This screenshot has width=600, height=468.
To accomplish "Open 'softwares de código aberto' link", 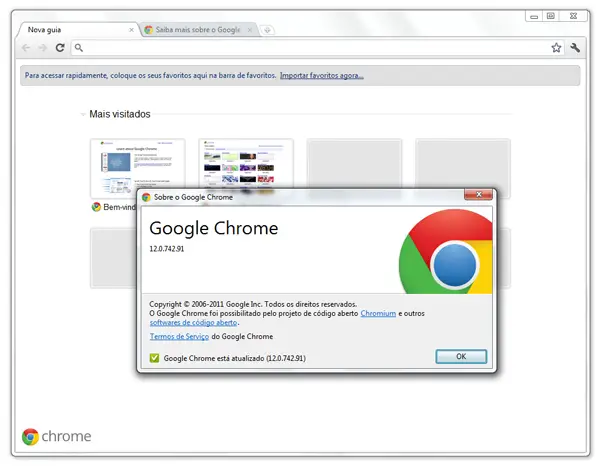I will click(193, 323).
